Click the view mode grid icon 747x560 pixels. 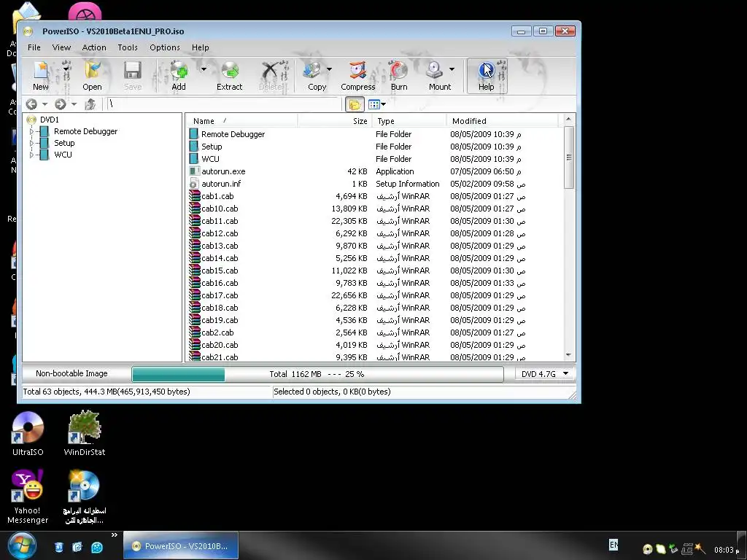(374, 104)
